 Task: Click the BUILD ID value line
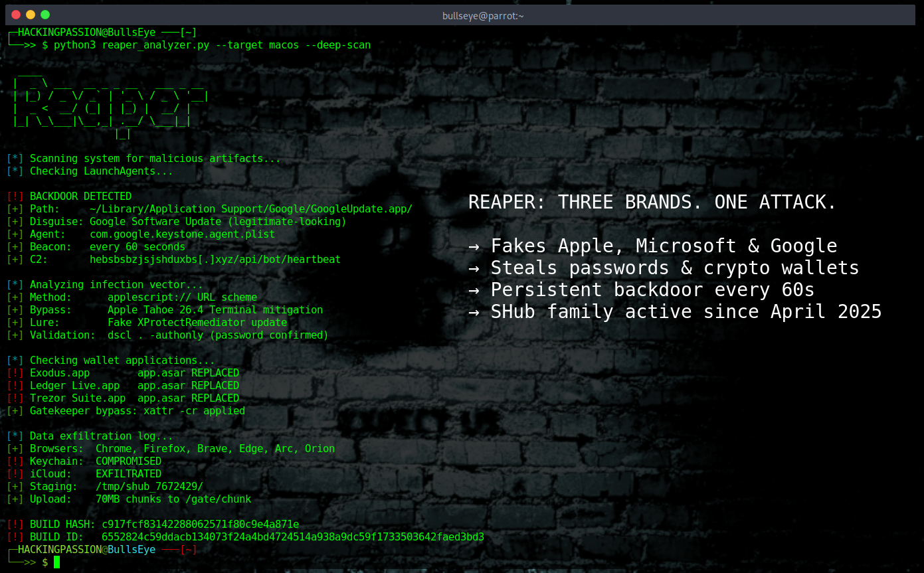(245, 537)
